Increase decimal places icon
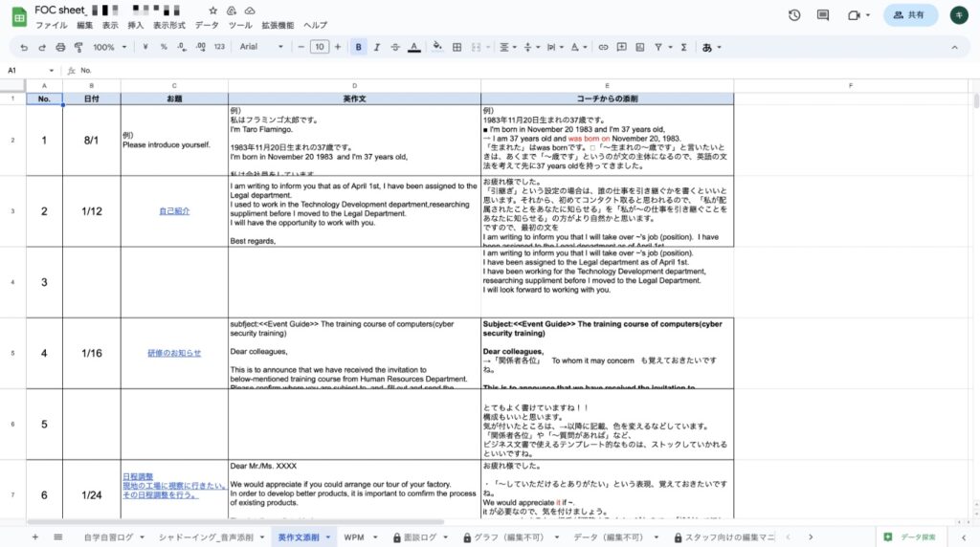 [201, 48]
